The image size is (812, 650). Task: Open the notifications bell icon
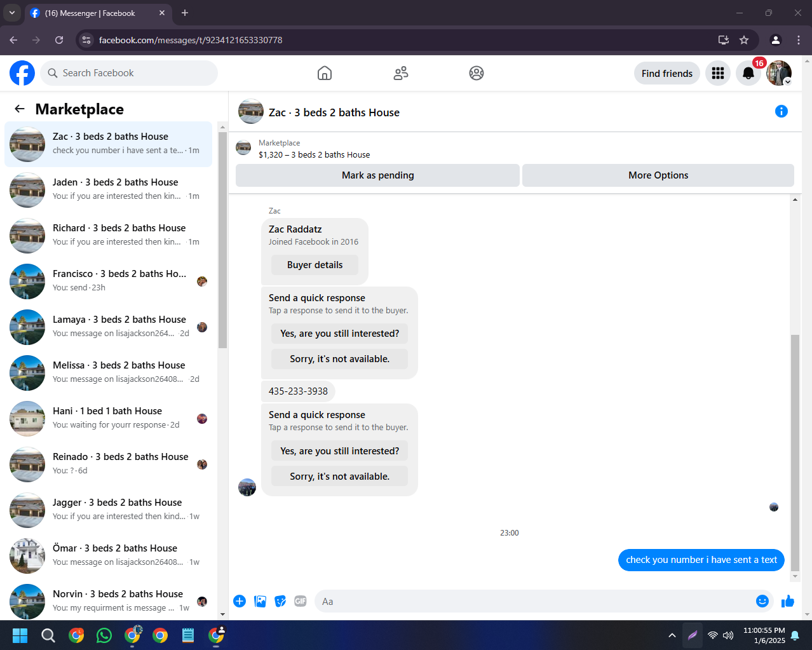pyautogui.click(x=748, y=73)
